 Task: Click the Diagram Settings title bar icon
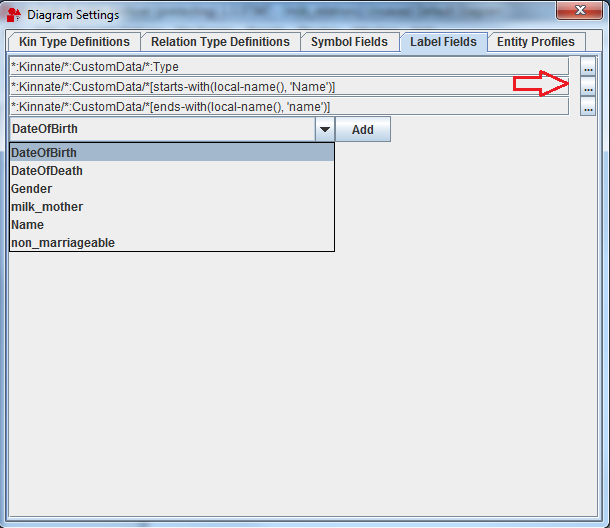[14, 15]
